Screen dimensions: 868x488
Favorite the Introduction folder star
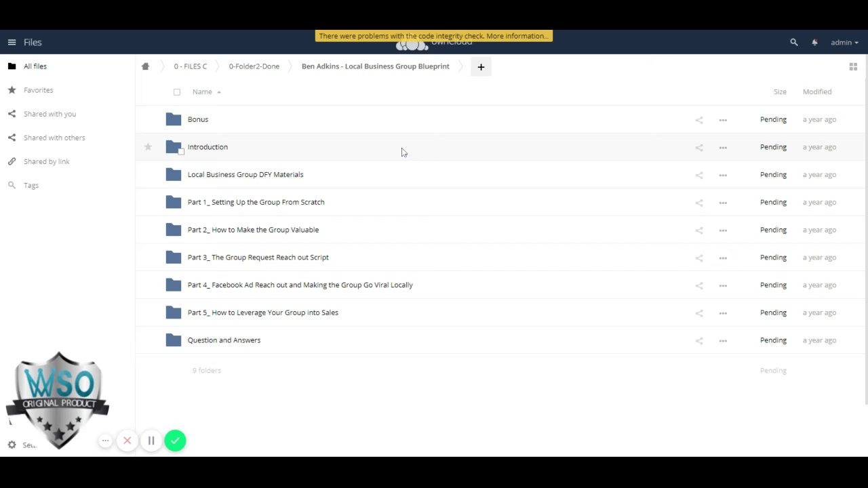(x=148, y=146)
